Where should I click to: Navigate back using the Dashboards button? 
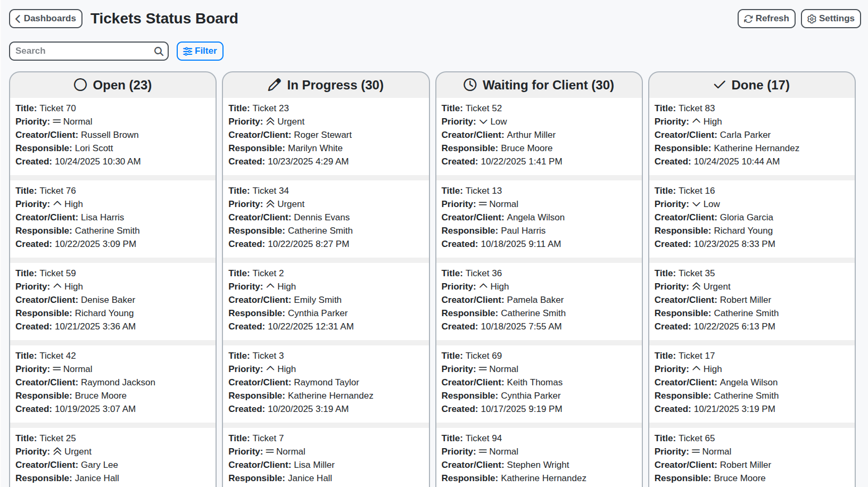click(x=46, y=18)
